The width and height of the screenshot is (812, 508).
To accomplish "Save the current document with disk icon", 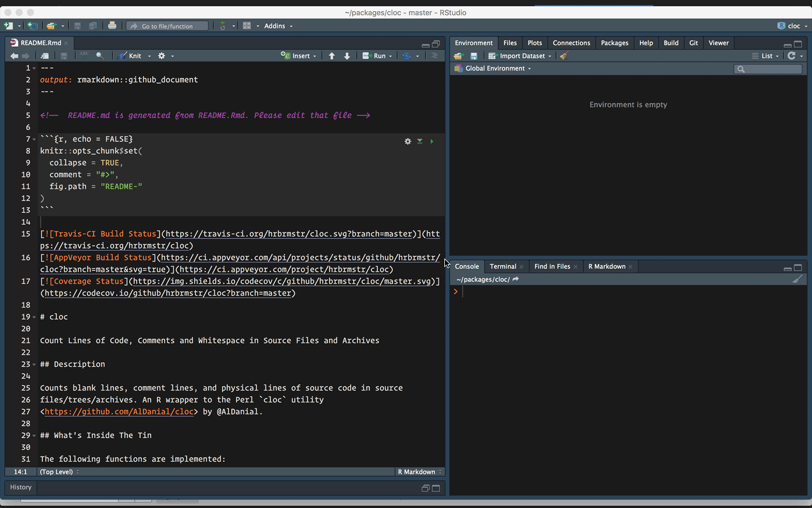I will pos(63,55).
